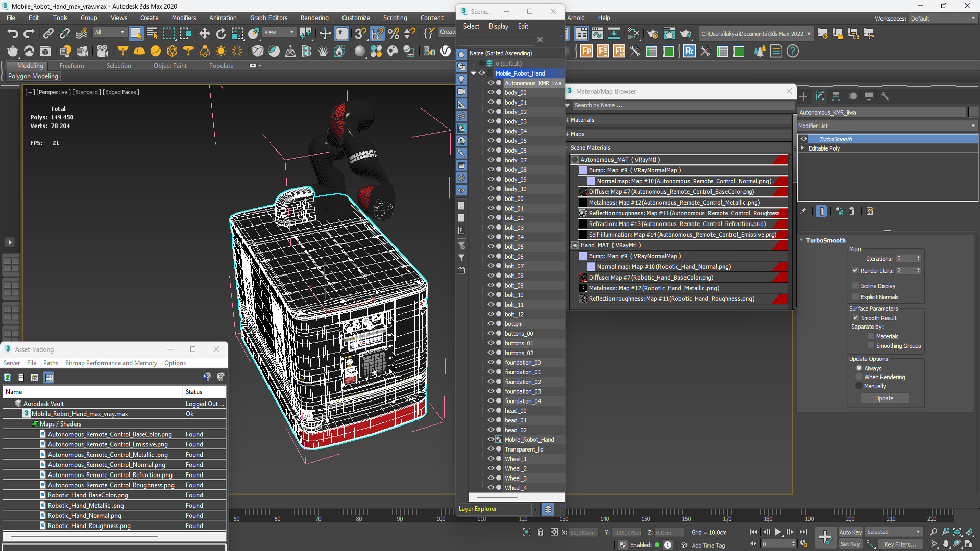The image size is (980, 551).
Task: Click the Select and Link icon
Action: pyautogui.click(x=48, y=34)
